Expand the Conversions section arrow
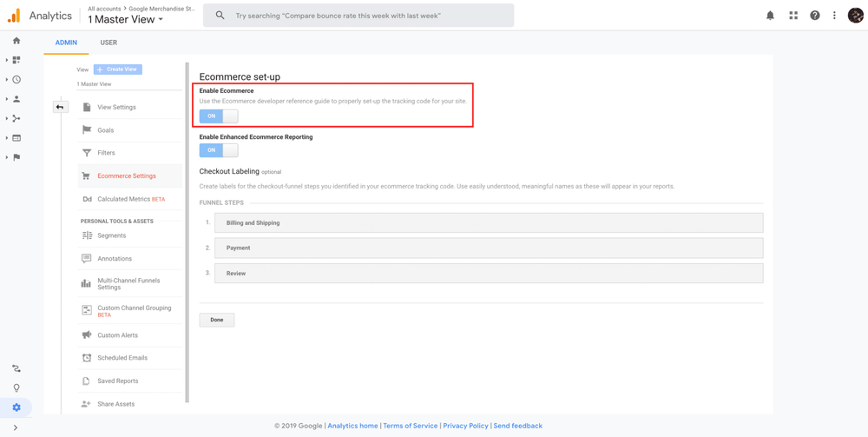This screenshot has width=868, height=437. point(7,156)
